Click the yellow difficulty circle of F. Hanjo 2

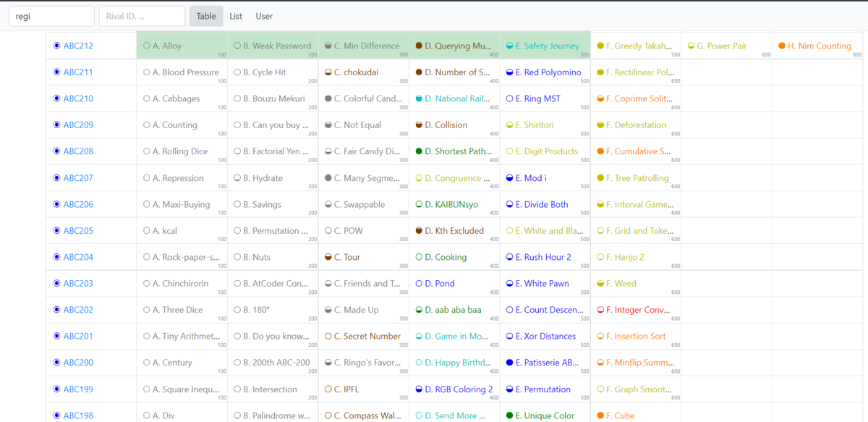click(x=600, y=257)
